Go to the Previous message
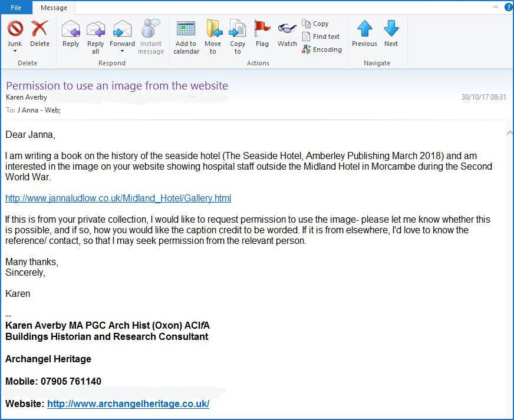The width and height of the screenshot is (514, 420). pyautogui.click(x=364, y=33)
